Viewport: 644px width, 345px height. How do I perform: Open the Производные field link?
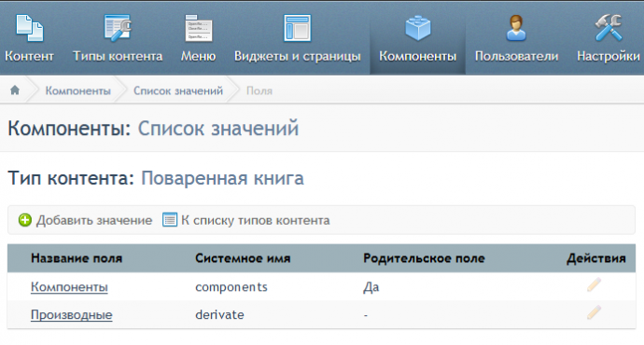tap(72, 314)
